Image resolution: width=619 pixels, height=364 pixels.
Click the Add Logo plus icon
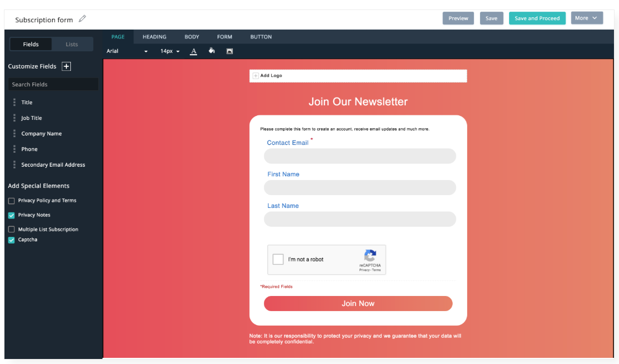coord(256,76)
